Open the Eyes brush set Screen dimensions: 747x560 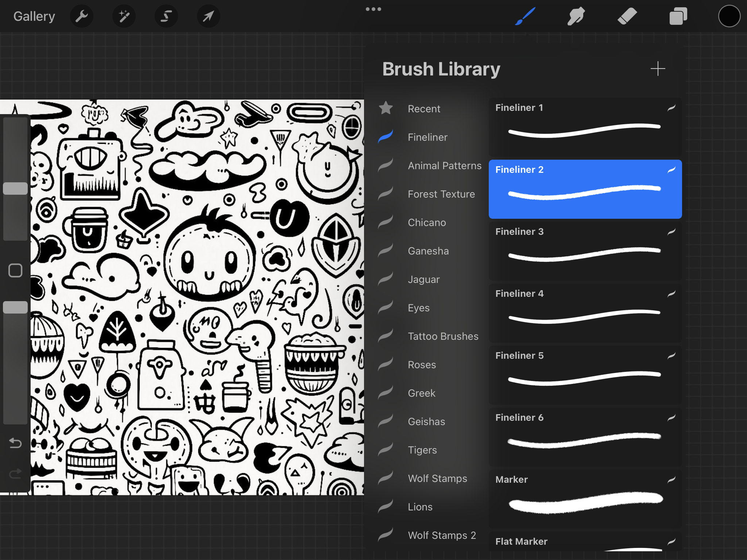[x=419, y=308]
